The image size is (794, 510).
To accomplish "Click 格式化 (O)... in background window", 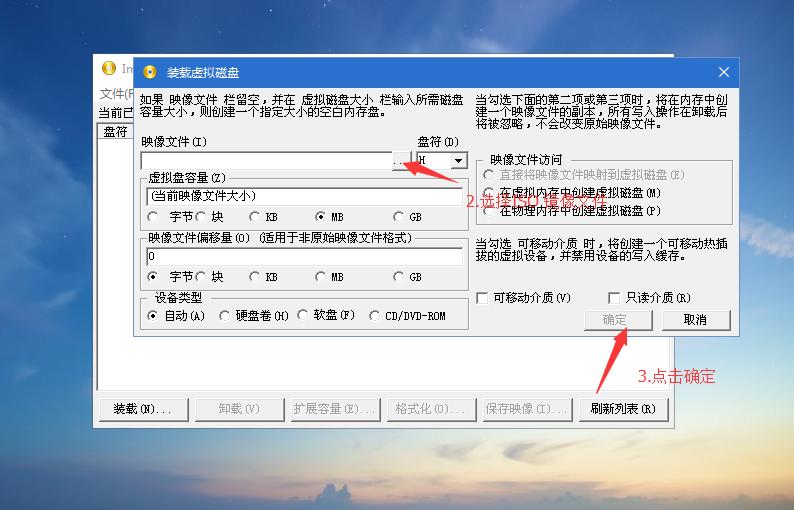I will [x=431, y=409].
